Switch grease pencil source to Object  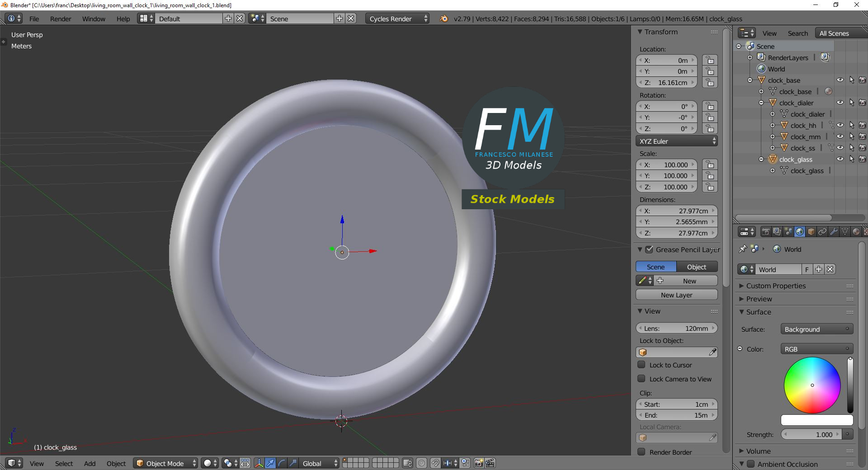click(697, 267)
